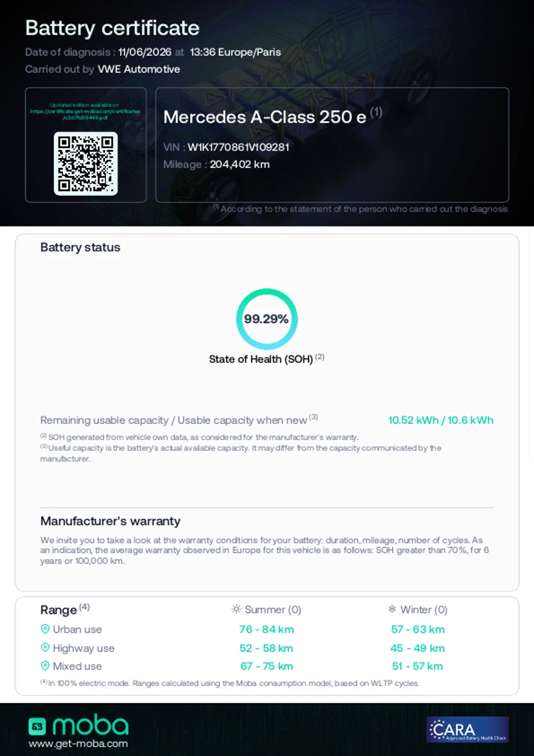Image resolution: width=534 pixels, height=756 pixels.
Task: Click the Summer sun icon
Action: [236, 609]
